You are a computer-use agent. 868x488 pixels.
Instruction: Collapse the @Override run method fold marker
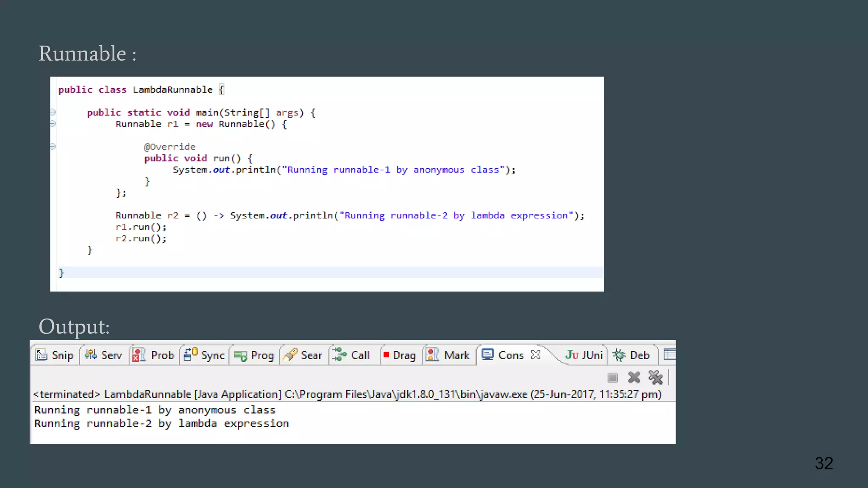pyautogui.click(x=53, y=147)
